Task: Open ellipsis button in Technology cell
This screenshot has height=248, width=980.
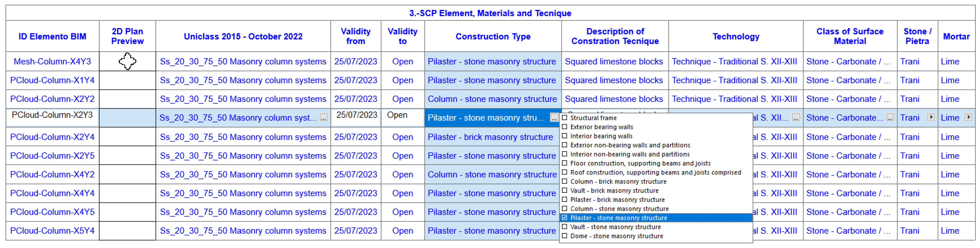Action: click(796, 118)
